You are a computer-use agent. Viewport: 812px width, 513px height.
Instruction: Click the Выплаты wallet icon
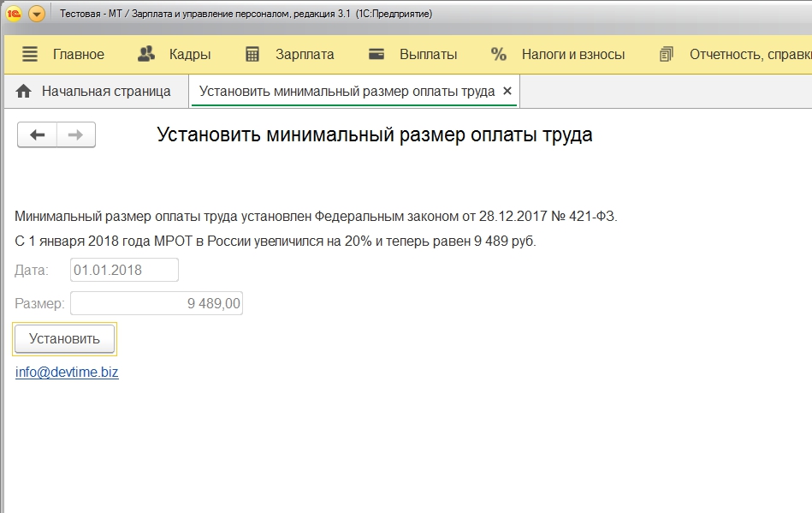point(376,54)
